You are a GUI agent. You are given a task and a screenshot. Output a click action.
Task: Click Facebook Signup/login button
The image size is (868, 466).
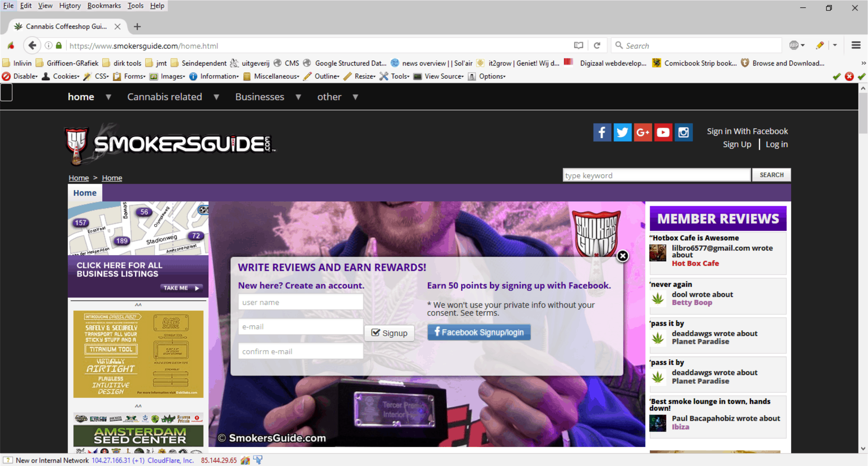(479, 332)
